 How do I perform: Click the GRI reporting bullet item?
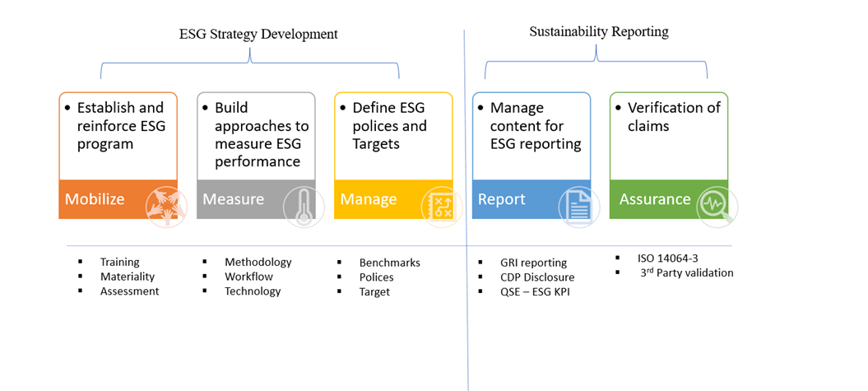coord(533,263)
